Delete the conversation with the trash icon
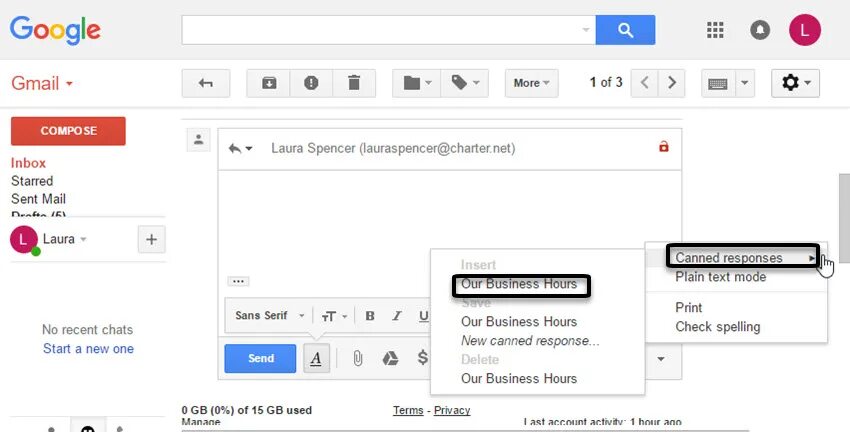Screen dimensions: 850x432 [354, 83]
